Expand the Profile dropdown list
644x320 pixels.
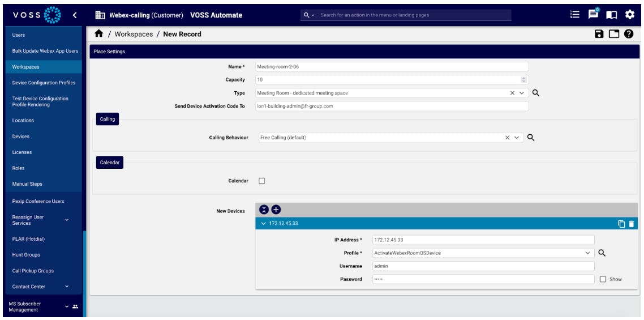pyautogui.click(x=587, y=253)
